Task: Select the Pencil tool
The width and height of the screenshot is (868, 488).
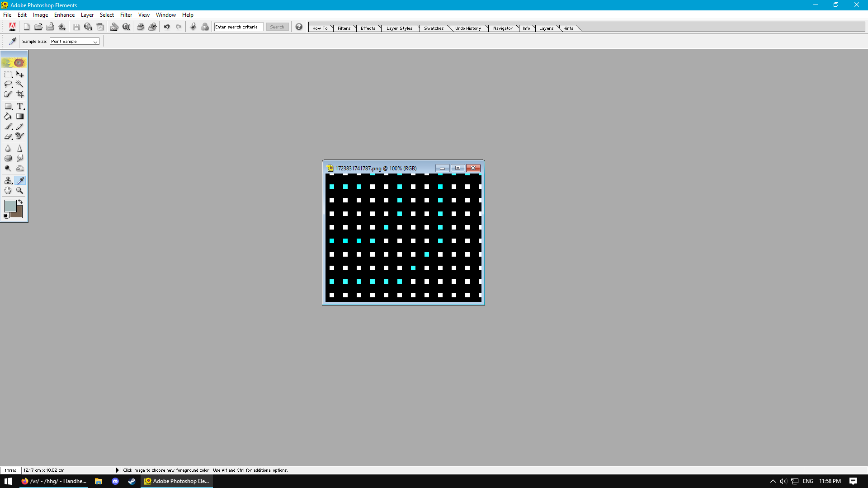Action: click(x=20, y=127)
